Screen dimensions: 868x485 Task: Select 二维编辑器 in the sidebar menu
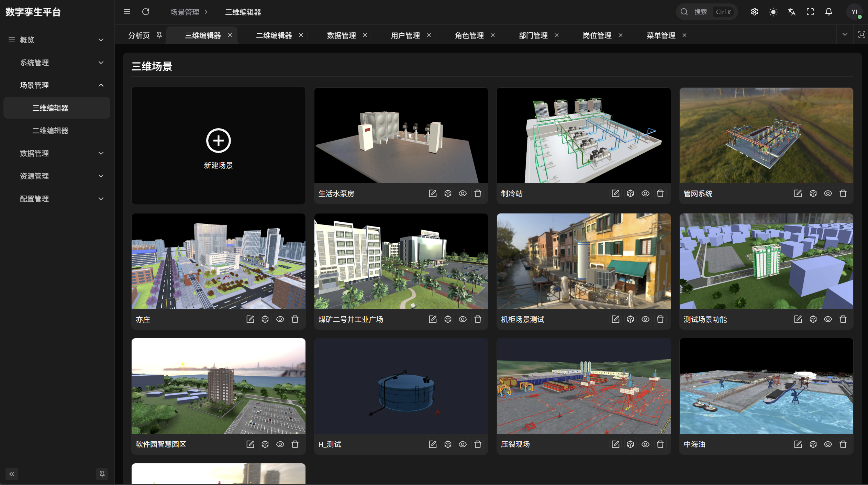point(50,131)
